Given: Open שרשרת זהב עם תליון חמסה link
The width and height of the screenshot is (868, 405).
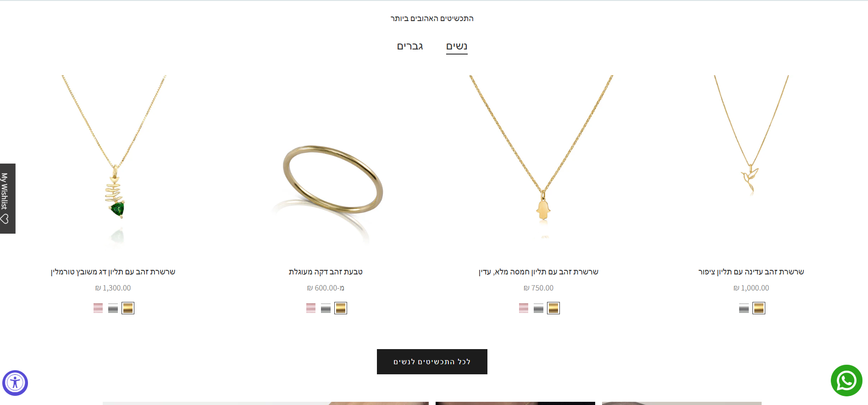Looking at the screenshot, I should pos(538,272).
